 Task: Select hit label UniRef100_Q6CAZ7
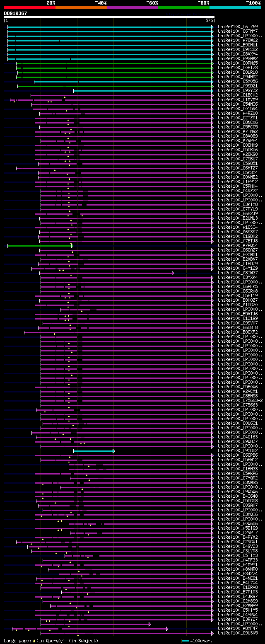point(238,250)
